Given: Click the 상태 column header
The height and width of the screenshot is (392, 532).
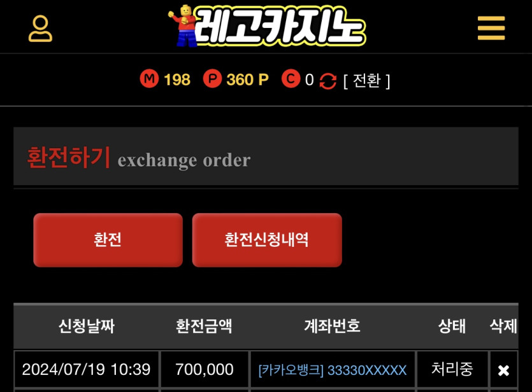Looking at the screenshot, I should (x=452, y=326).
